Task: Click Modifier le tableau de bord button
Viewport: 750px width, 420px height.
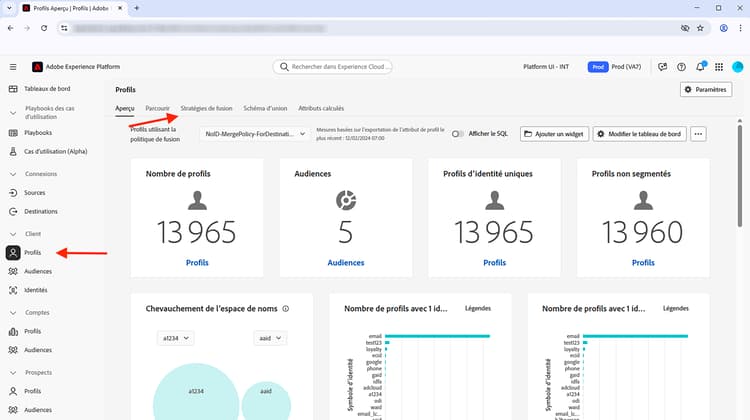Action: 640,134
